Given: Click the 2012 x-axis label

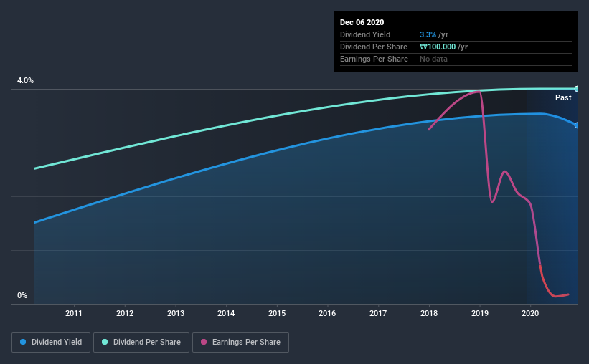Looking at the screenshot, I should 125,313.
